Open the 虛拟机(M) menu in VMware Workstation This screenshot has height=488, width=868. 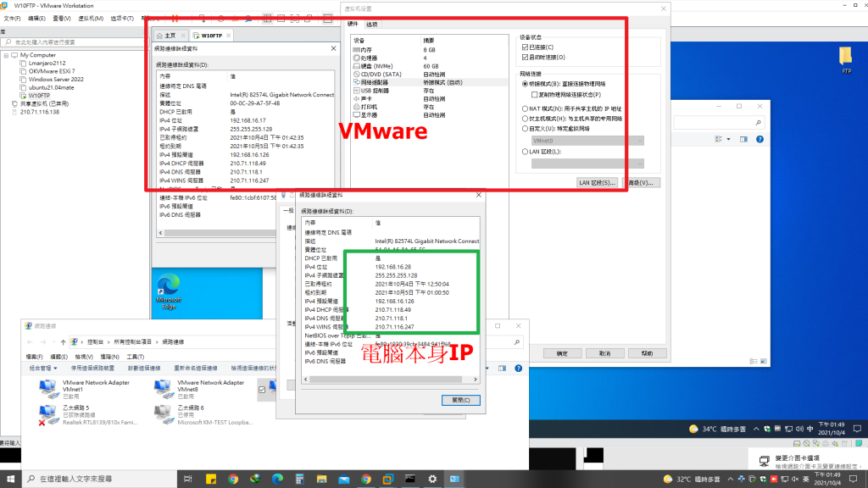coord(91,19)
